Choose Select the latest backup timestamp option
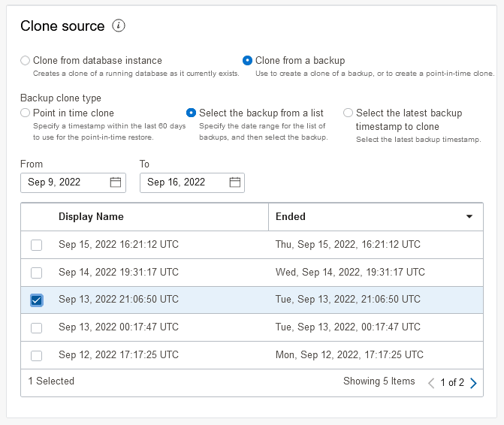504x425 pixels. point(348,113)
